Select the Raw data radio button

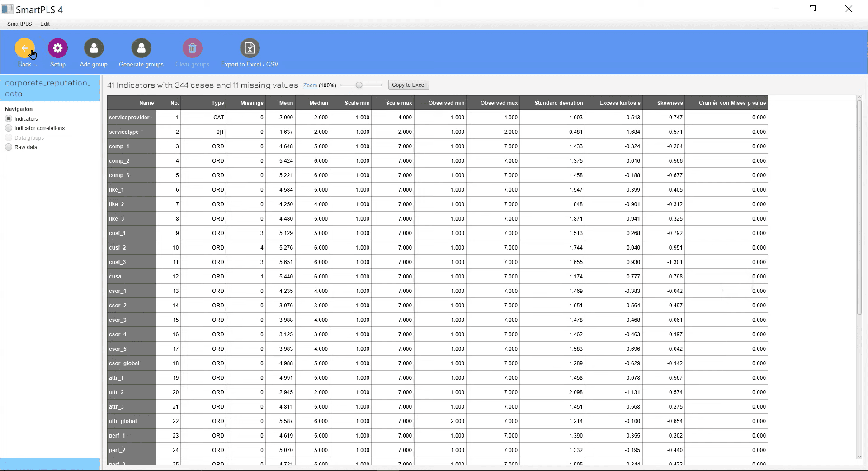9,147
